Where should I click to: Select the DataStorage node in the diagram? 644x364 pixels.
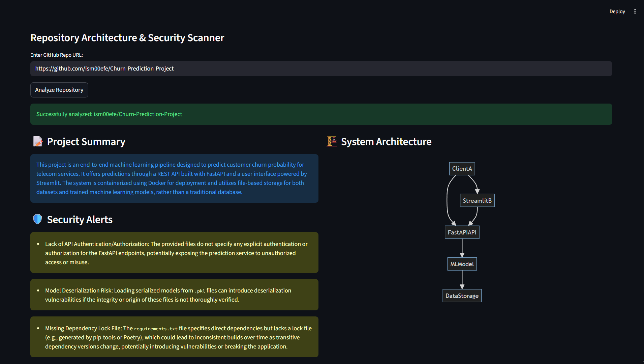pos(462,296)
